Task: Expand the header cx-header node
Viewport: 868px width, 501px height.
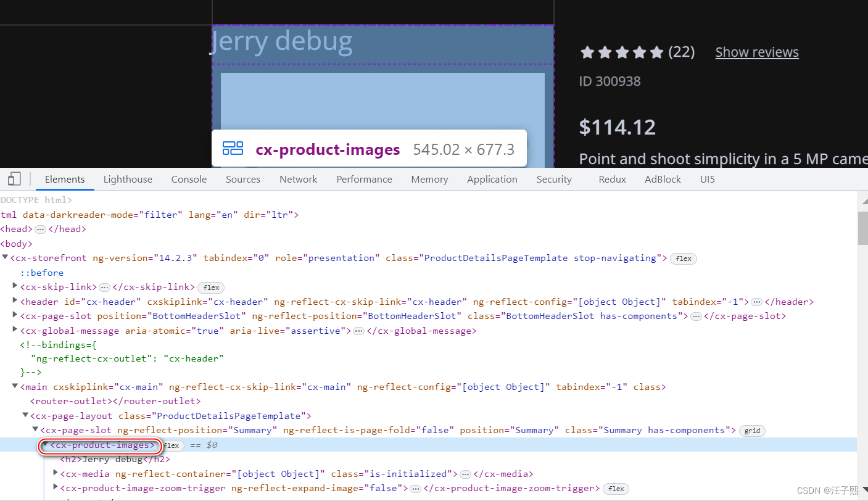Action: [15, 301]
